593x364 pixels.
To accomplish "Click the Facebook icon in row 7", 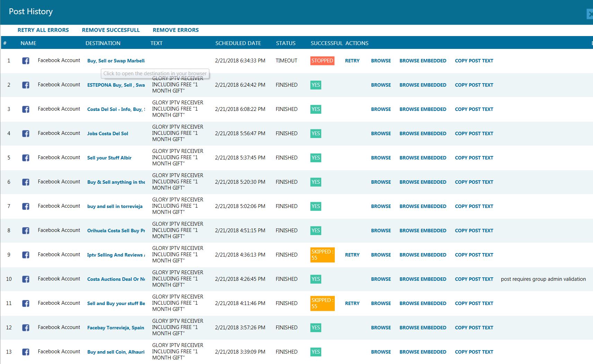I will [26, 206].
